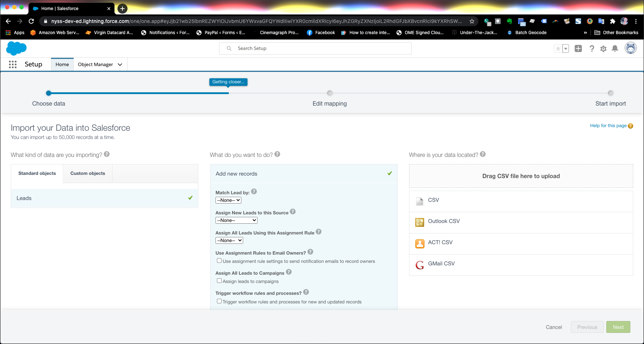Click the help icon beside 'What kind of data are you importing?'
Screen dimensions: 644x344
[x=107, y=154]
